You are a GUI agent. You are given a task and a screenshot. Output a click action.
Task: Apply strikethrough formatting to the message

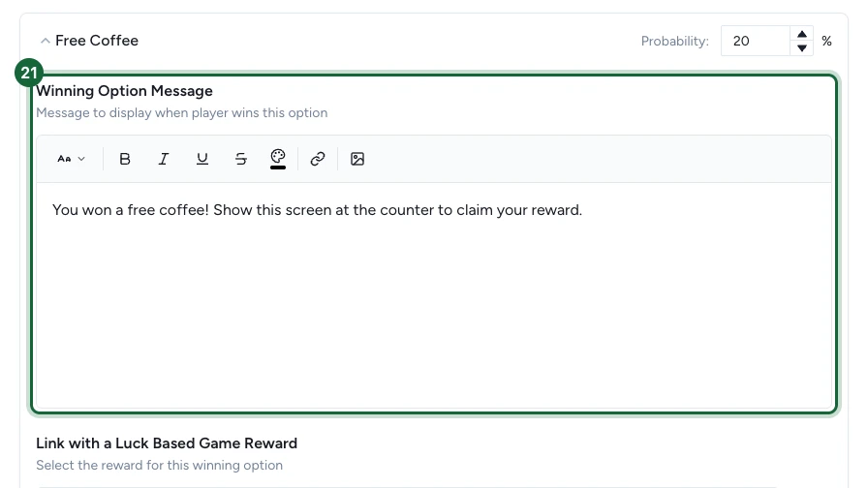coord(241,160)
